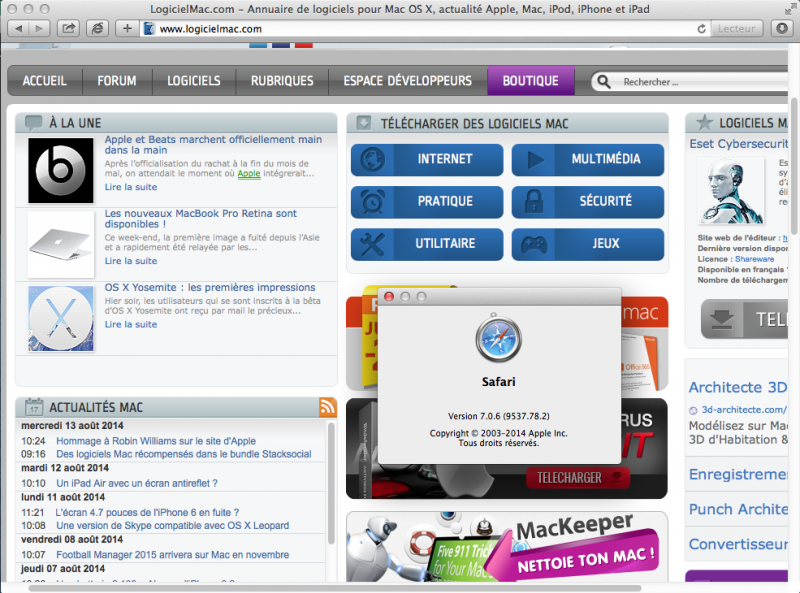The image size is (800, 593).
Task: Open the Architecte 3D ad link
Action: coord(738,387)
